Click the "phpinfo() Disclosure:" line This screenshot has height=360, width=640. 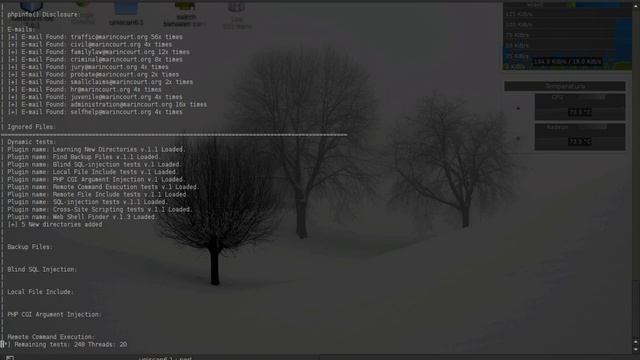[44, 14]
